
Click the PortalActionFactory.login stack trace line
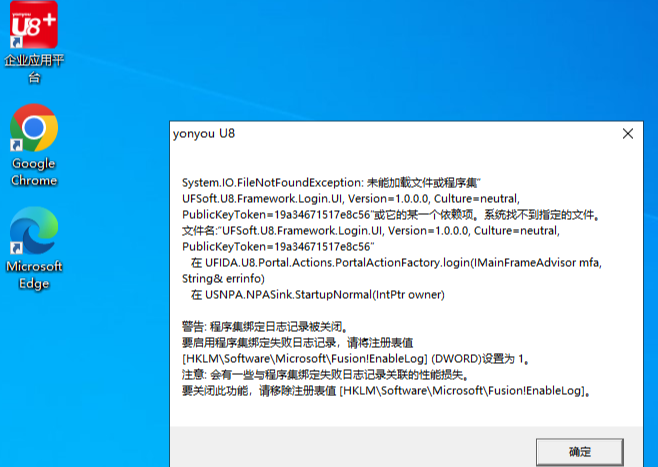click(x=396, y=263)
